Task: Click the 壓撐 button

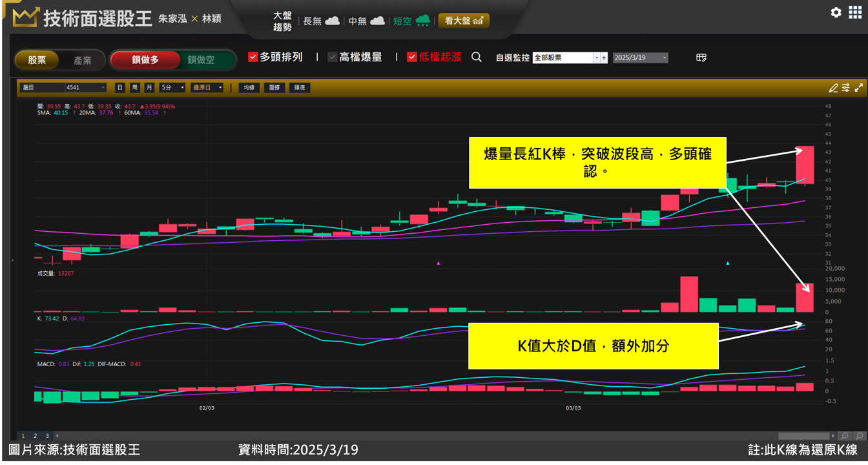Action: (x=274, y=87)
